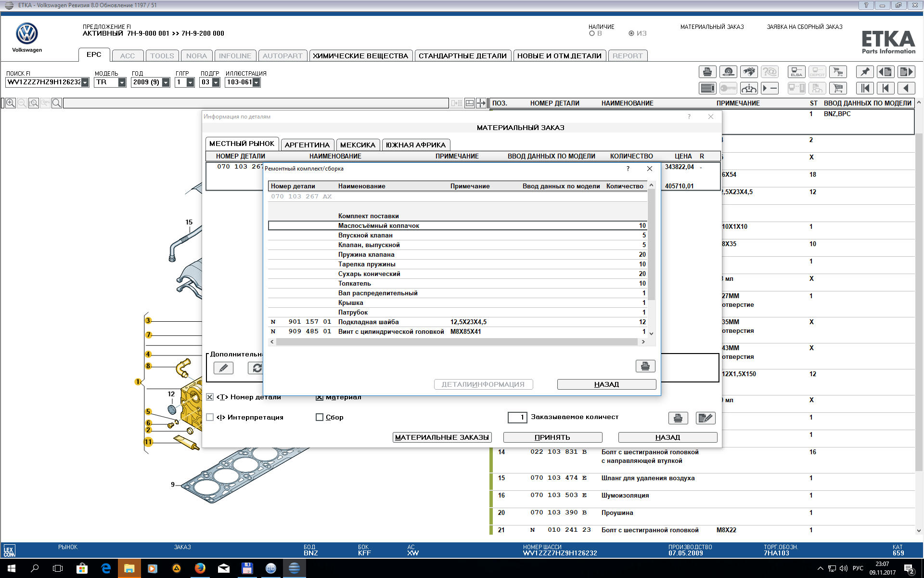Image resolution: width=924 pixels, height=578 pixels.
Task: Open the shopping cart icon
Action: pyautogui.click(x=838, y=88)
